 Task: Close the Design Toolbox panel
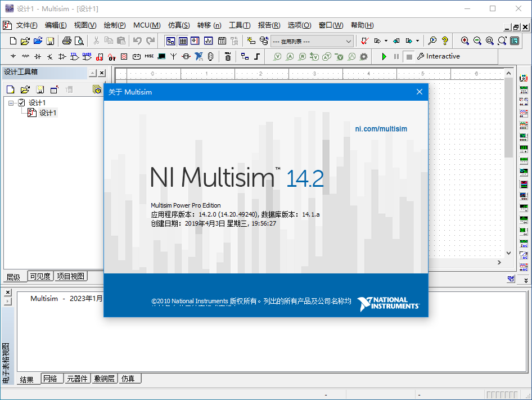tap(102, 73)
